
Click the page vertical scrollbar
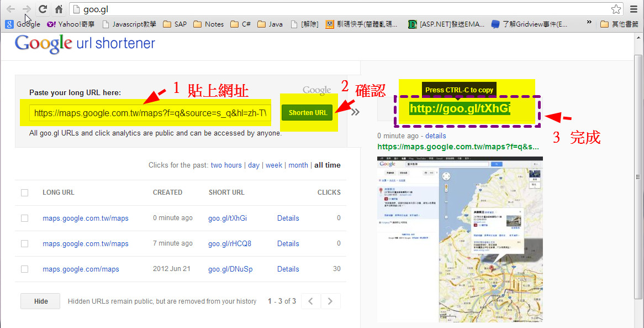pyautogui.click(x=638, y=178)
